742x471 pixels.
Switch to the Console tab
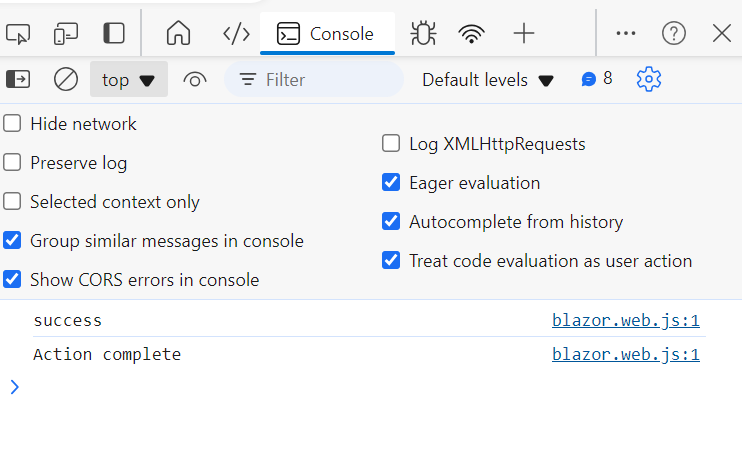327,34
